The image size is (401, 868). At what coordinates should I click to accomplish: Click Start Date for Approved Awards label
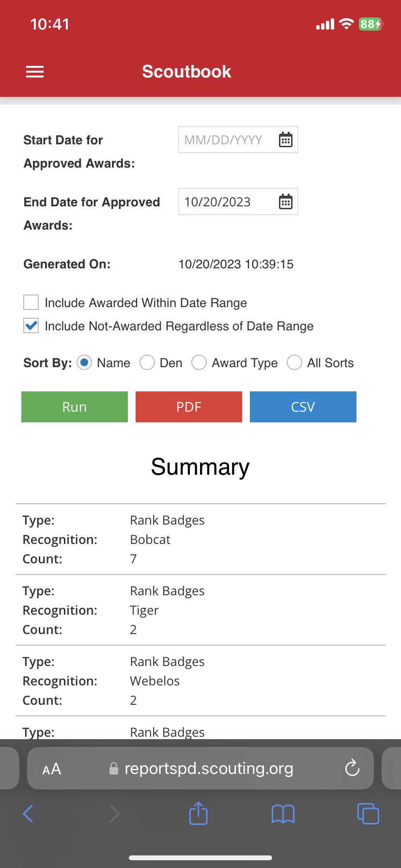79,152
